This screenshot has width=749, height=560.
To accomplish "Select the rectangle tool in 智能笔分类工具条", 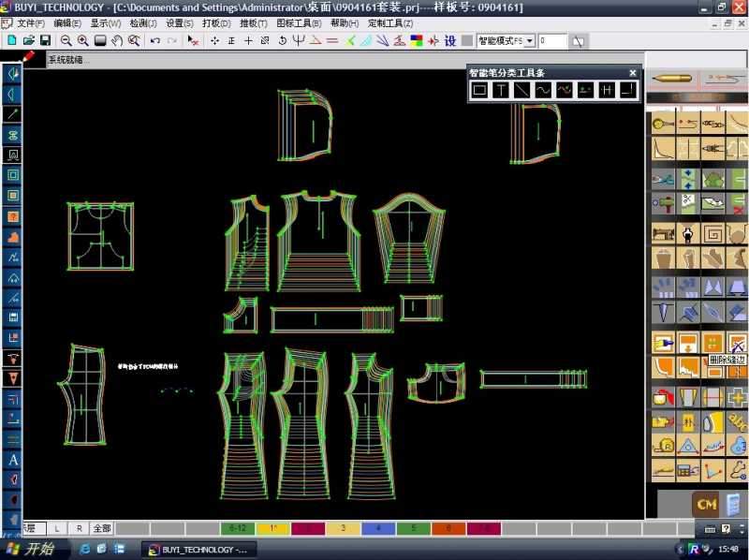I will click(x=479, y=89).
